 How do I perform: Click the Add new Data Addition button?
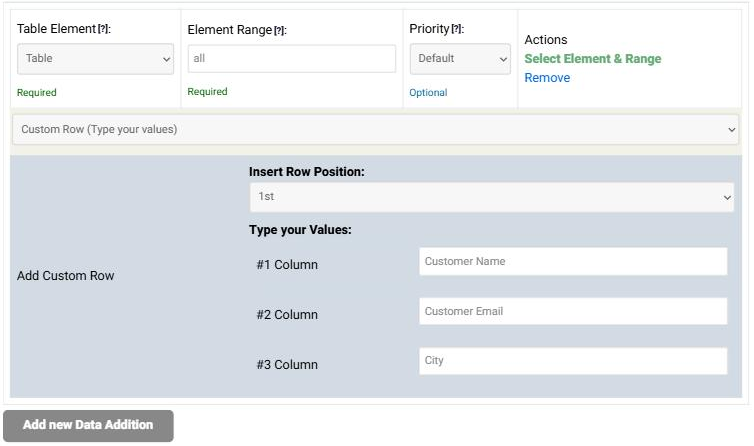point(88,425)
